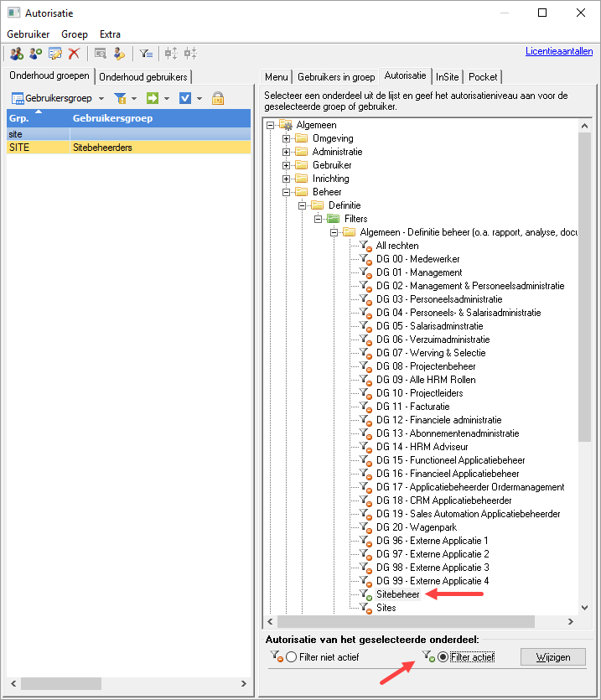Click the tree horizontal scrollbar right arrow
Screen dimensions: 601x700
point(571,621)
